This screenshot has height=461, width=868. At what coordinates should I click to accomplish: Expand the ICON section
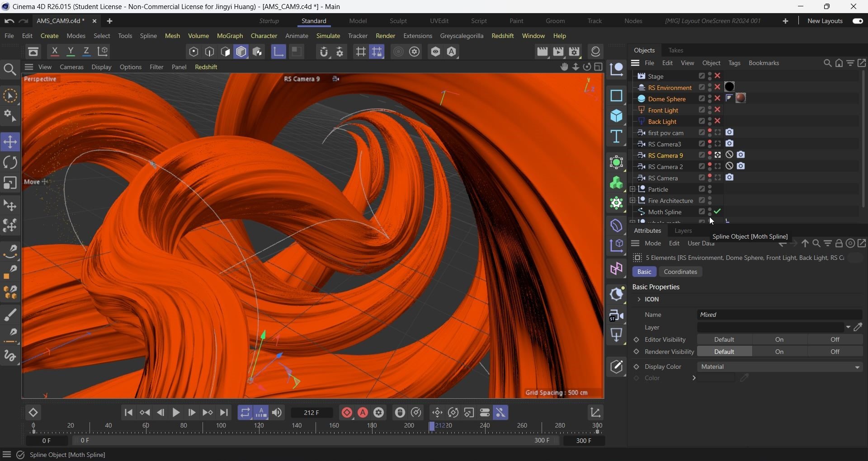point(639,300)
